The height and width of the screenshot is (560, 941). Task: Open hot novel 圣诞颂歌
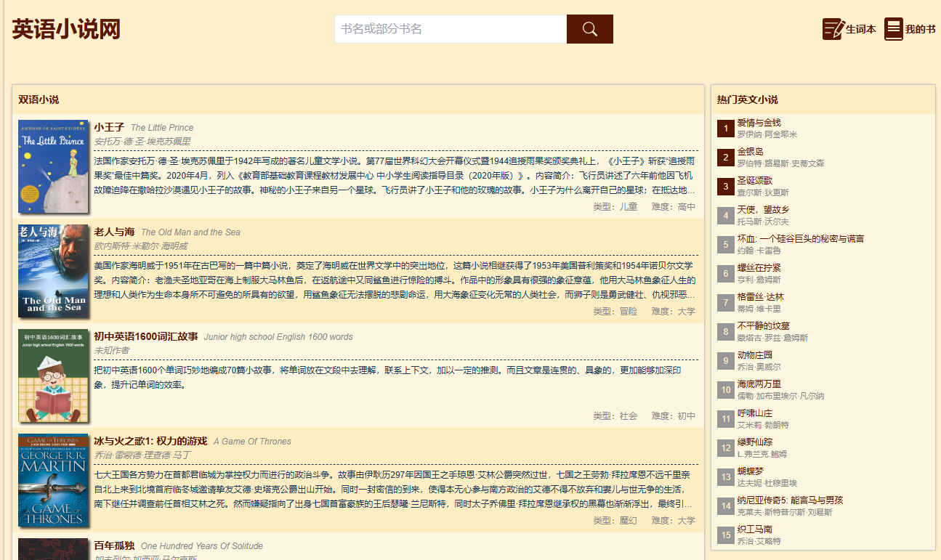755,181
